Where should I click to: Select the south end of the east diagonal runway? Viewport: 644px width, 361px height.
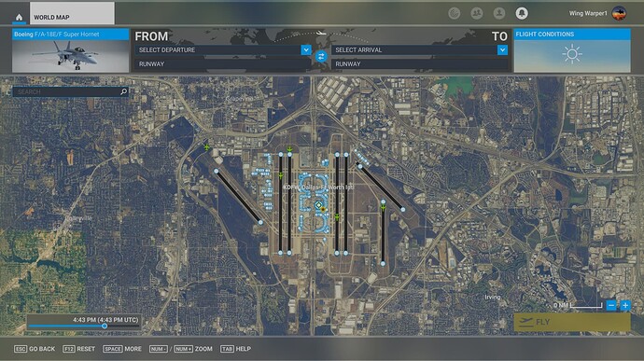click(403, 210)
